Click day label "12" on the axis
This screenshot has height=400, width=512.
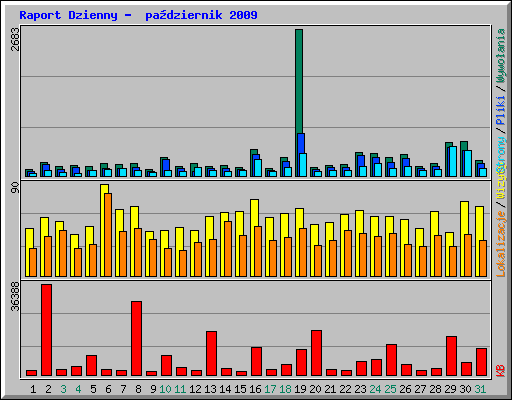pos(195,389)
